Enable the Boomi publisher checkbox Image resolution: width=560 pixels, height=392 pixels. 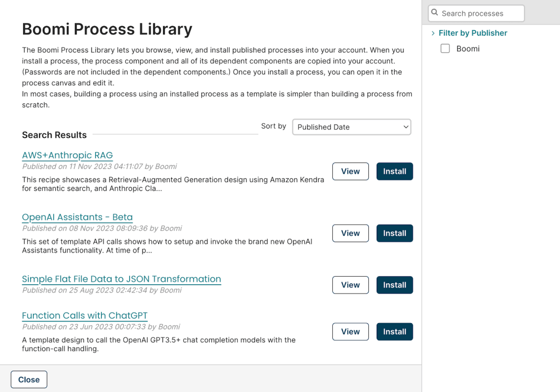tap(445, 48)
